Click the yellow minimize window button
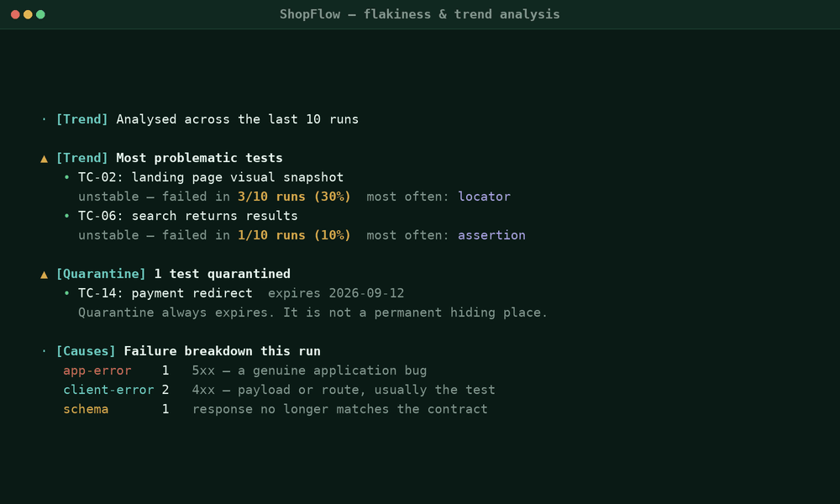 tap(28, 14)
